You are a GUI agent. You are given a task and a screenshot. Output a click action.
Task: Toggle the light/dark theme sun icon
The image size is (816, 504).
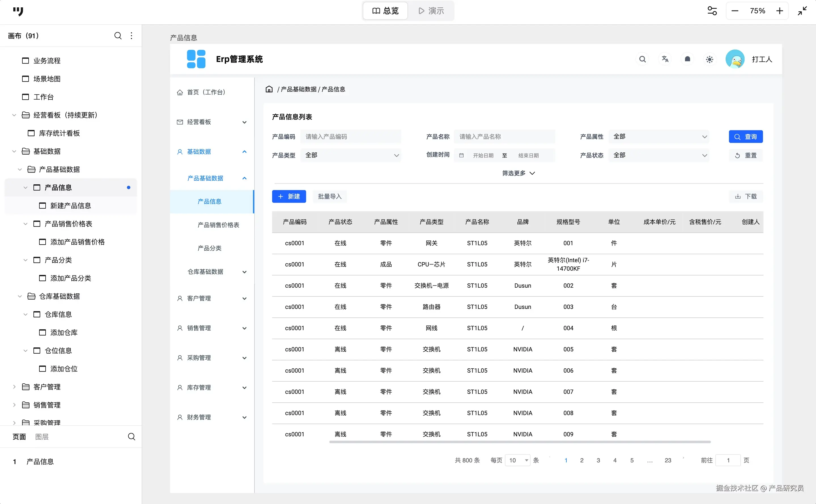click(x=710, y=59)
